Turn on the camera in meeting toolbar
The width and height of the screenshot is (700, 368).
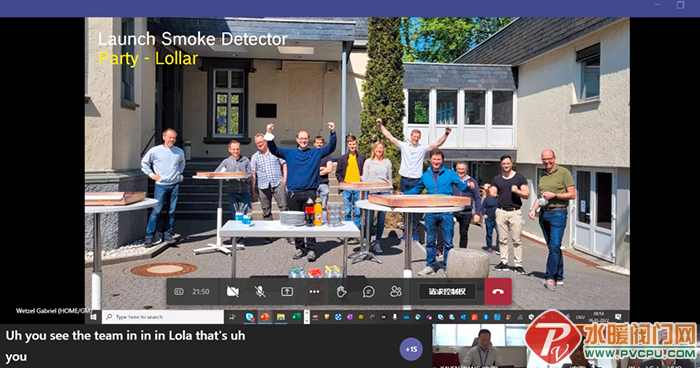[233, 292]
